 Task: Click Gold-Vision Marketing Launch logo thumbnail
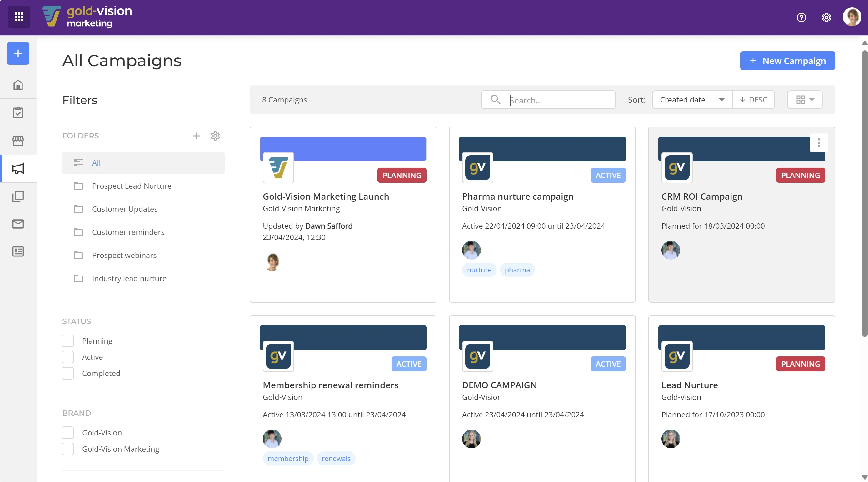point(278,167)
